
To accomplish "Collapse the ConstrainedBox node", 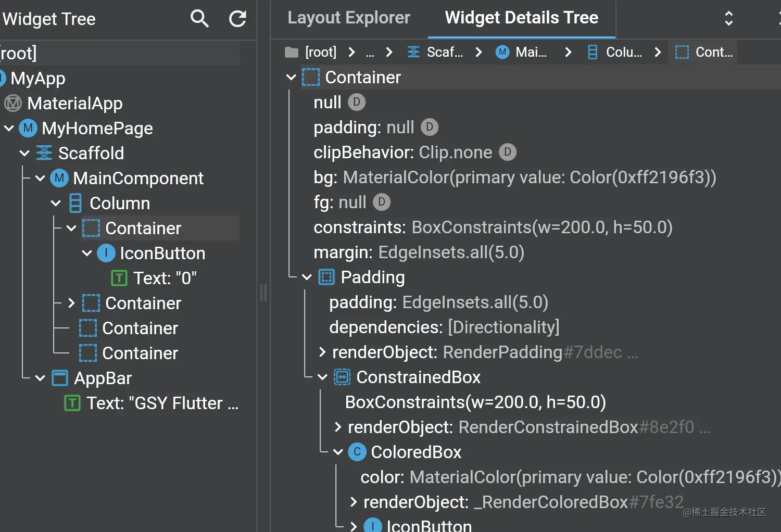I will (x=322, y=377).
